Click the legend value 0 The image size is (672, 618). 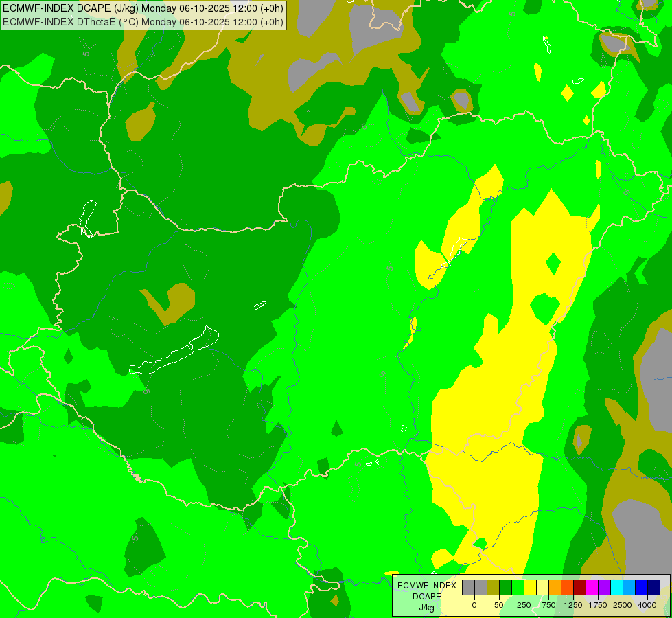pyautogui.click(x=474, y=605)
